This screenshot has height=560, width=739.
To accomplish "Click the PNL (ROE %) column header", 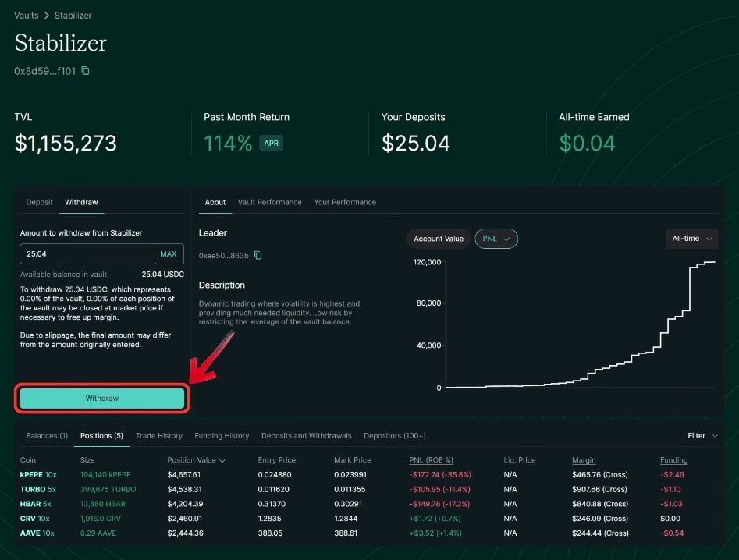I will (431, 460).
